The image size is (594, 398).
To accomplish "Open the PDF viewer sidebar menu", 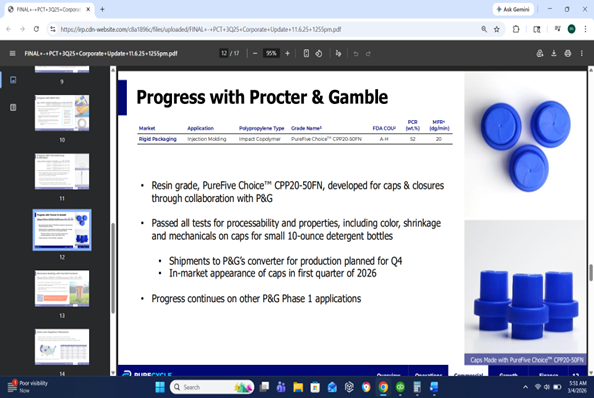I will [13, 53].
